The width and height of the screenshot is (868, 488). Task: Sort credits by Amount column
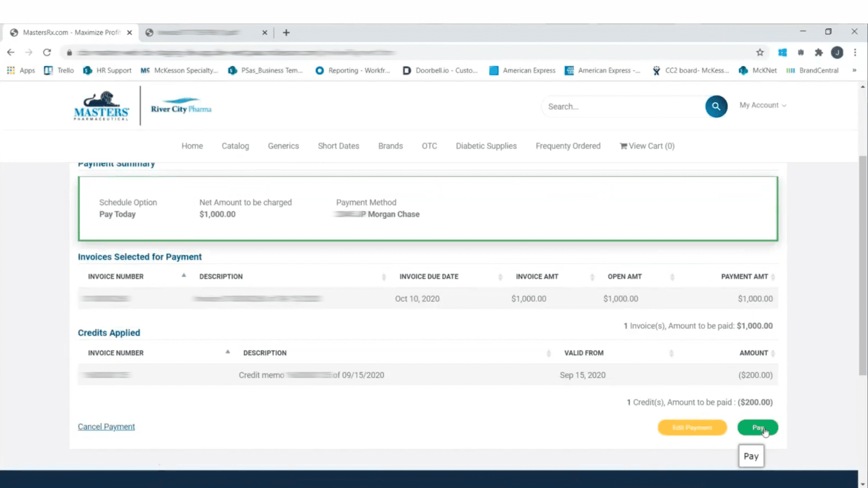(754, 353)
